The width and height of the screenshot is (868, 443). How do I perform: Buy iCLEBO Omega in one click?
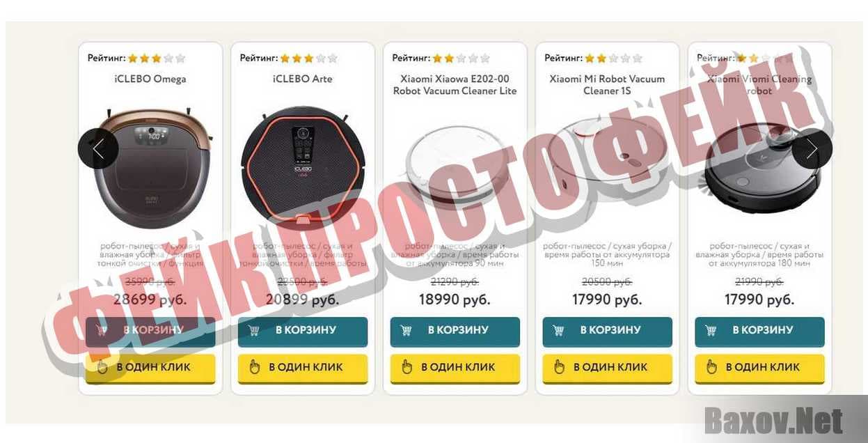[x=150, y=368]
